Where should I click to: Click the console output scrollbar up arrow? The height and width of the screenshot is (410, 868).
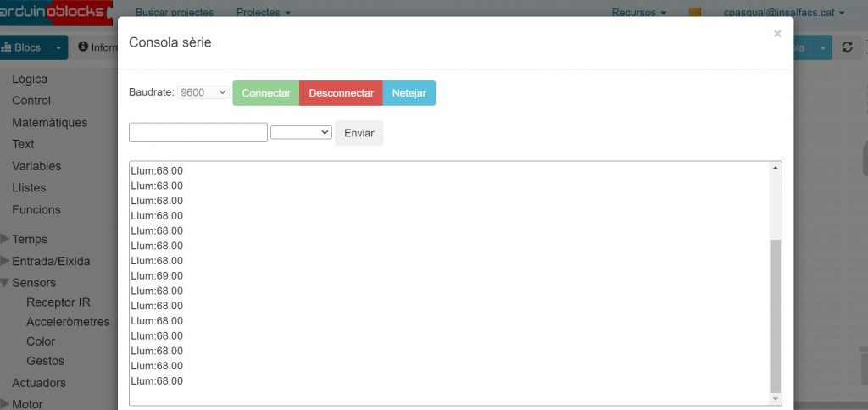point(775,168)
